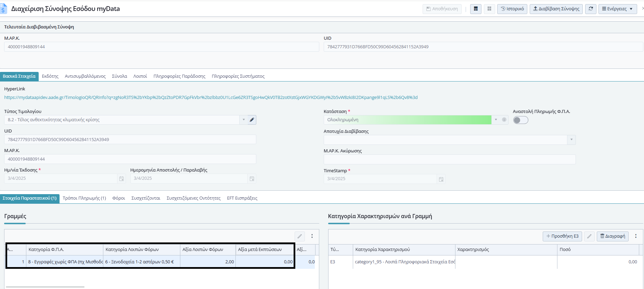This screenshot has height=289, width=644.
Task: Click the Κατηγορία Χαρακτηρισμού column header
Action: (x=404, y=250)
